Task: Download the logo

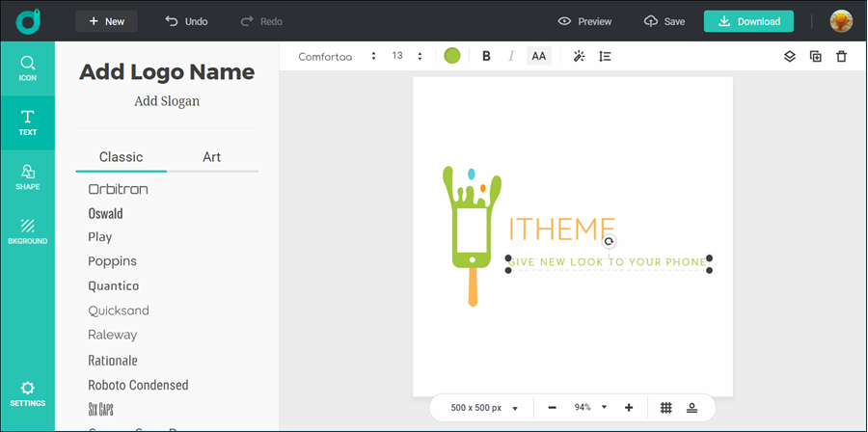Action: [x=748, y=21]
